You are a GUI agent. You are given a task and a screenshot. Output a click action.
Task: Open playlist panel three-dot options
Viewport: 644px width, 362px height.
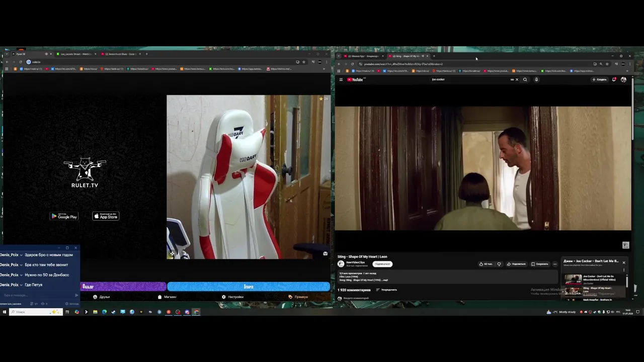[624, 270]
